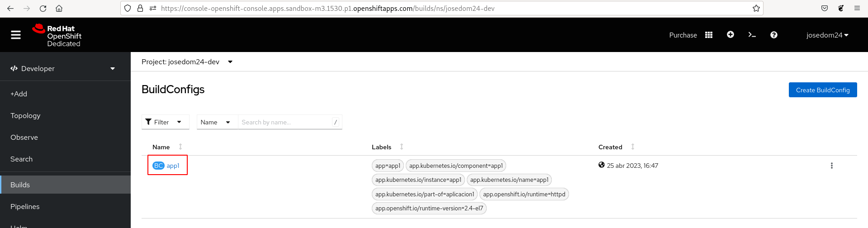Screen dimensions: 868x228
Task: Open the hamburger navigation menu
Action: point(16,35)
